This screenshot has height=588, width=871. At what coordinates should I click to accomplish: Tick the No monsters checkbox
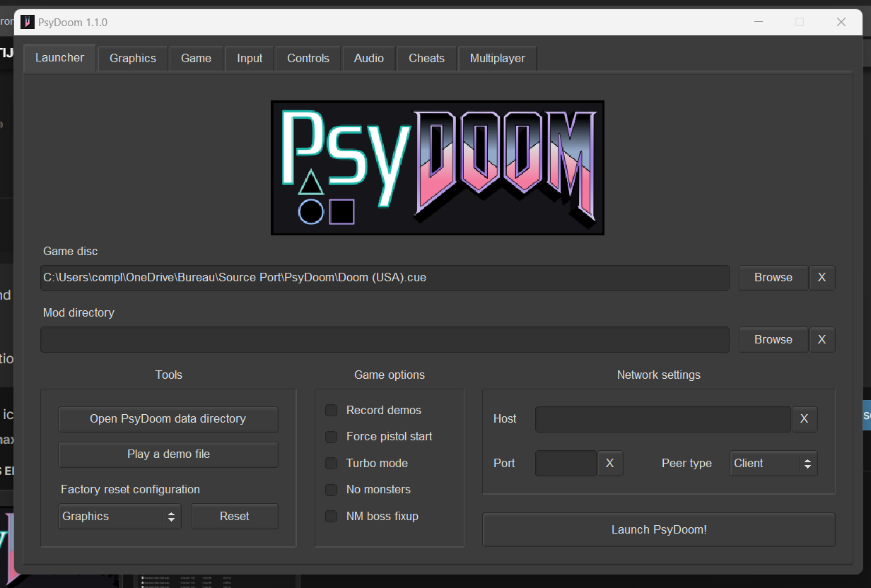(x=331, y=490)
